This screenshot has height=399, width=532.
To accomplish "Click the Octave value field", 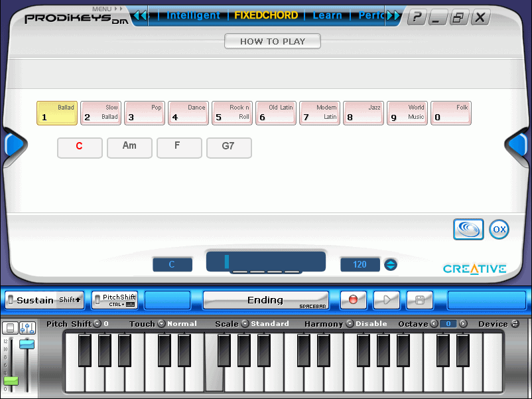I will pyautogui.click(x=448, y=323).
